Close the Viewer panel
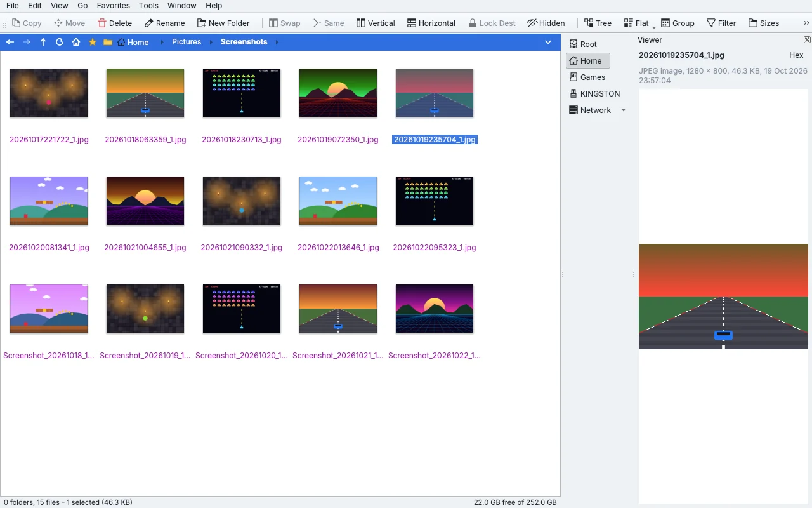 (x=807, y=39)
